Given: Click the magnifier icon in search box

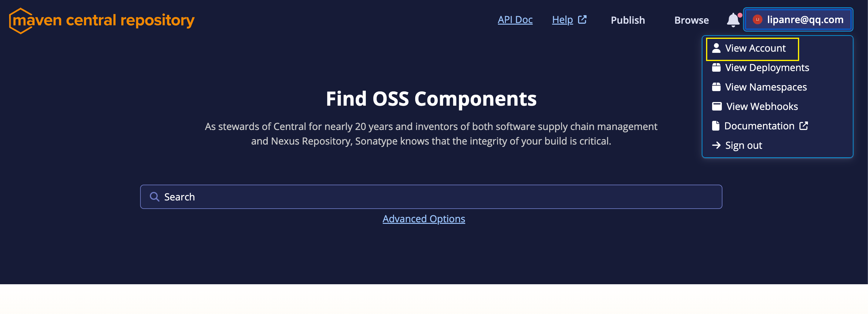Looking at the screenshot, I should (x=154, y=196).
